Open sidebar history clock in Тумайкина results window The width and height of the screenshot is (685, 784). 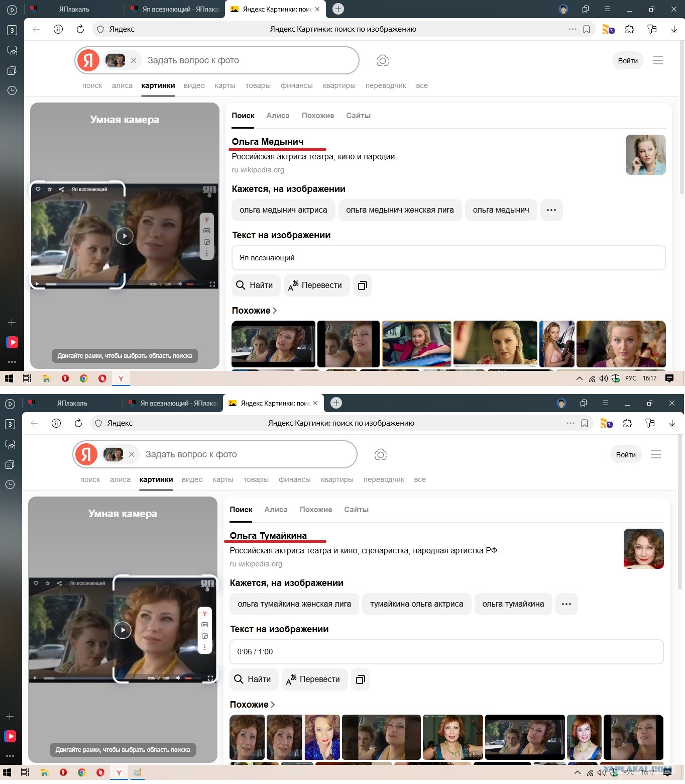coord(10,484)
